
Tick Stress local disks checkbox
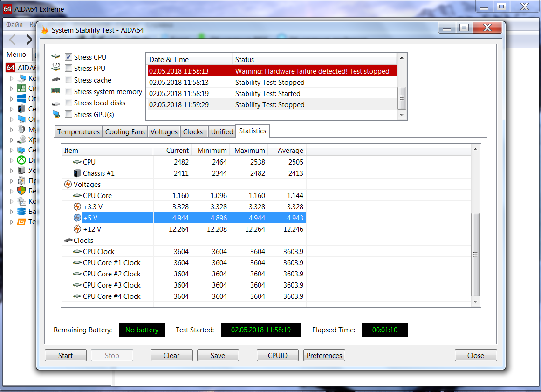coord(68,103)
